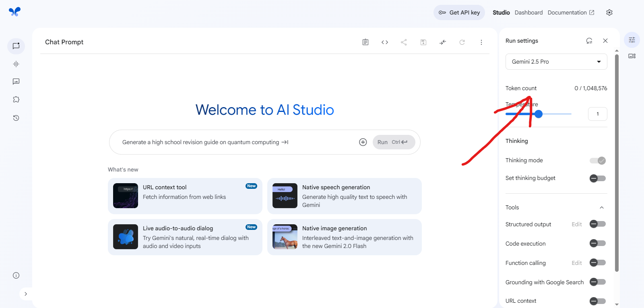Viewport: 644px width, 308px height.
Task: Open the Chat prompt sidebar icon
Action: click(x=16, y=46)
